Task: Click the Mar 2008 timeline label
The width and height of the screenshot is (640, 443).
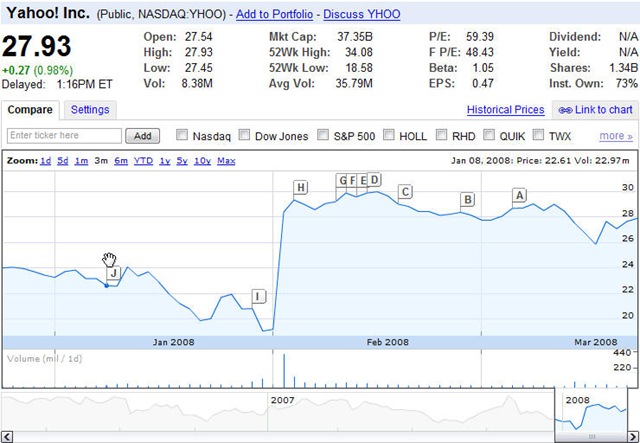Action: [x=596, y=342]
